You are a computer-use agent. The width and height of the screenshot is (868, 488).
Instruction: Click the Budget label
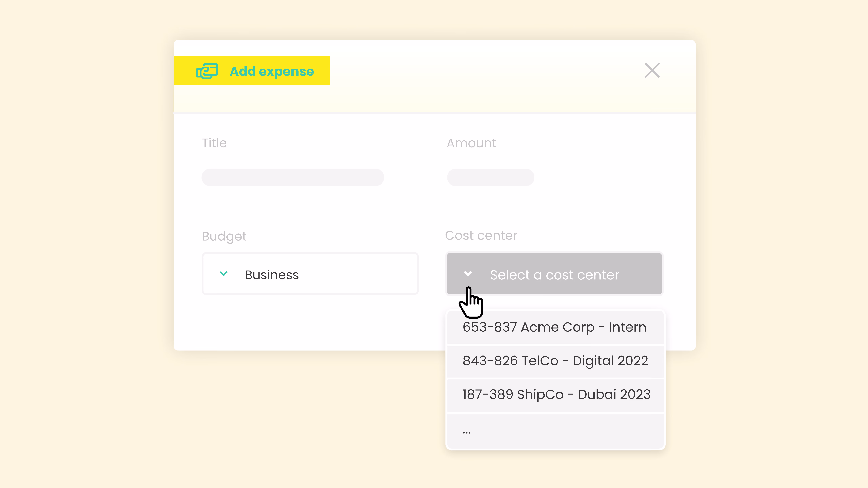tap(224, 236)
